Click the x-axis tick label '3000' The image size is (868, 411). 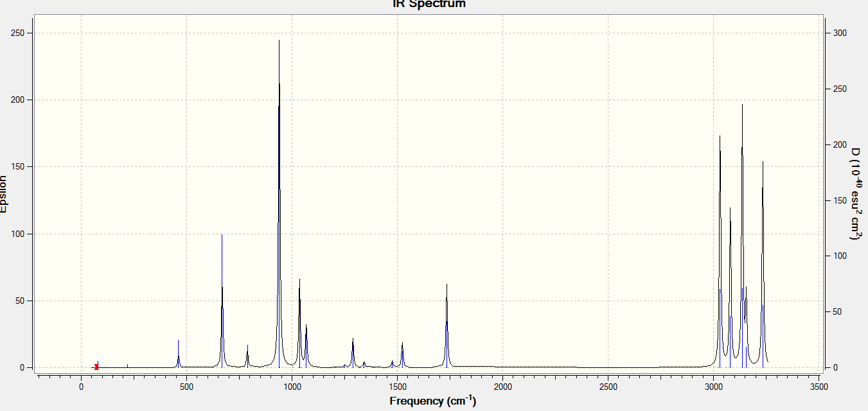[x=713, y=387]
